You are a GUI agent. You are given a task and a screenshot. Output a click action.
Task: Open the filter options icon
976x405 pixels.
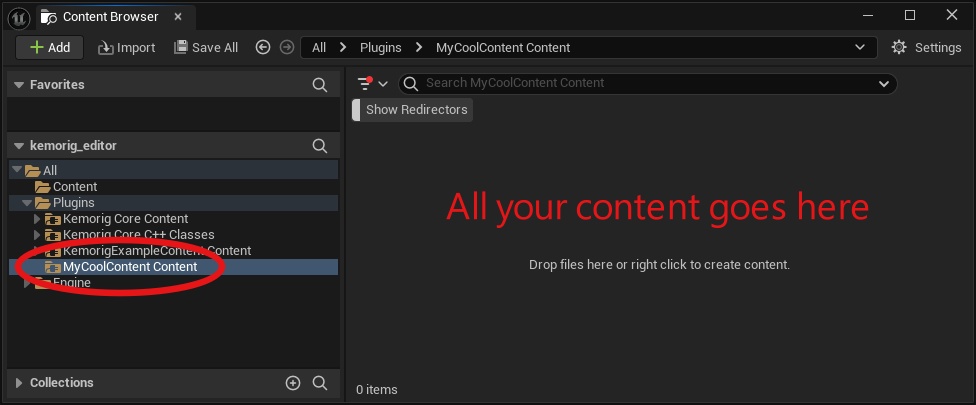pos(372,84)
